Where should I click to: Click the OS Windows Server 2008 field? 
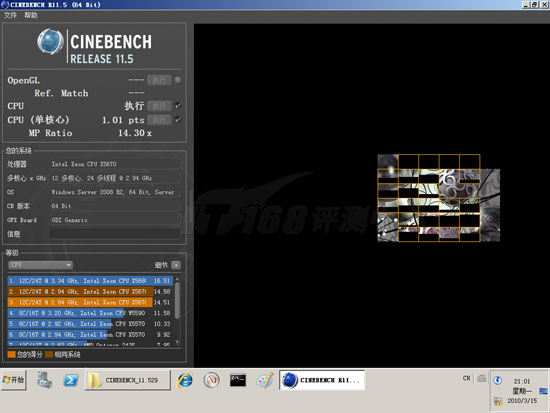[x=115, y=192]
